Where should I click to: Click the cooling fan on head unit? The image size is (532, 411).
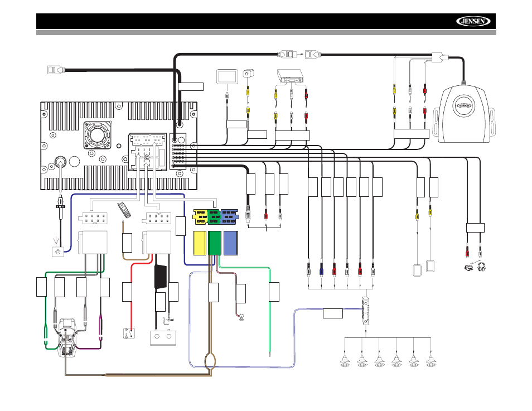pos(98,136)
